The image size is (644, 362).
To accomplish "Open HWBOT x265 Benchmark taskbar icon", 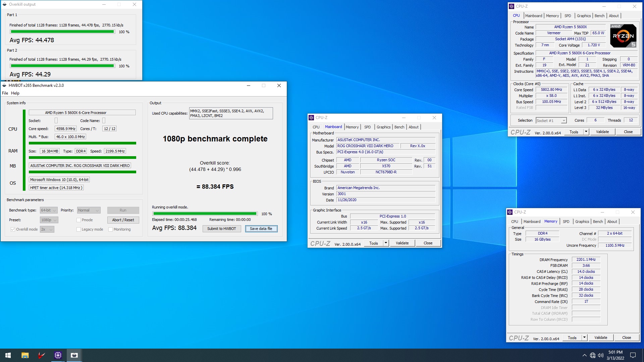I will [x=74, y=355].
